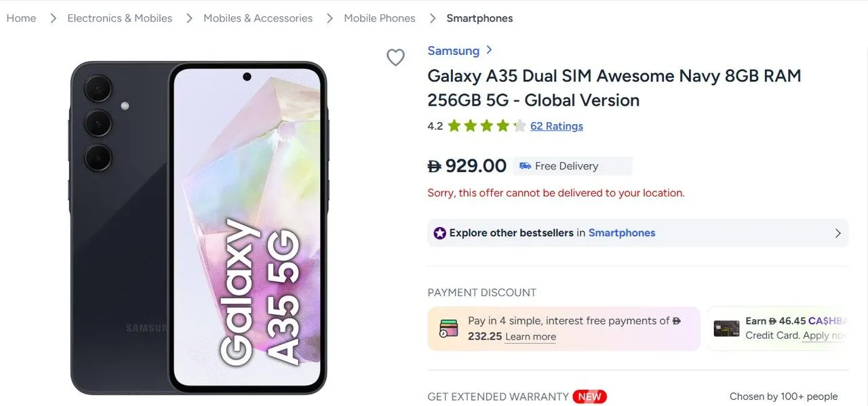Click the home breadcrumb icon
The image size is (868, 406).
20,18
